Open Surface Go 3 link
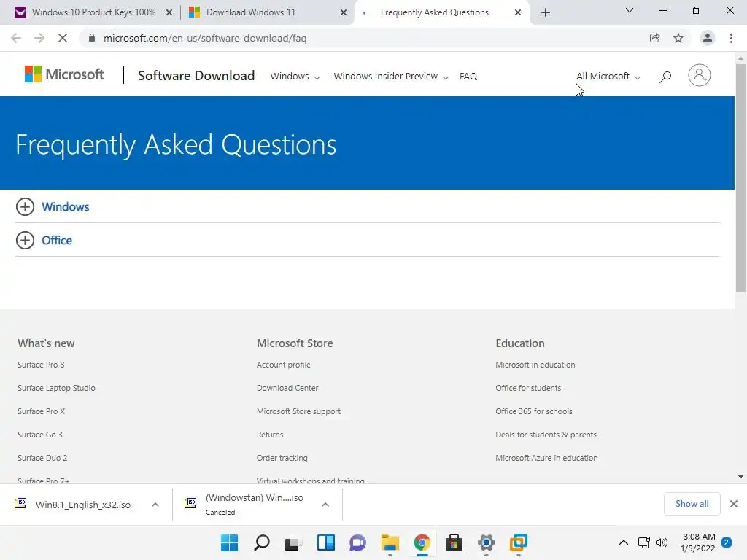The height and width of the screenshot is (560, 747). coord(40,435)
